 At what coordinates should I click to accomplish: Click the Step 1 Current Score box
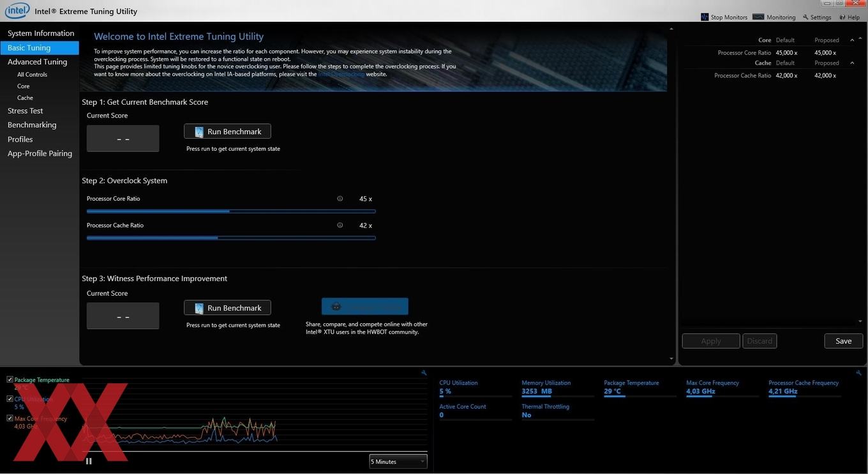(123, 139)
